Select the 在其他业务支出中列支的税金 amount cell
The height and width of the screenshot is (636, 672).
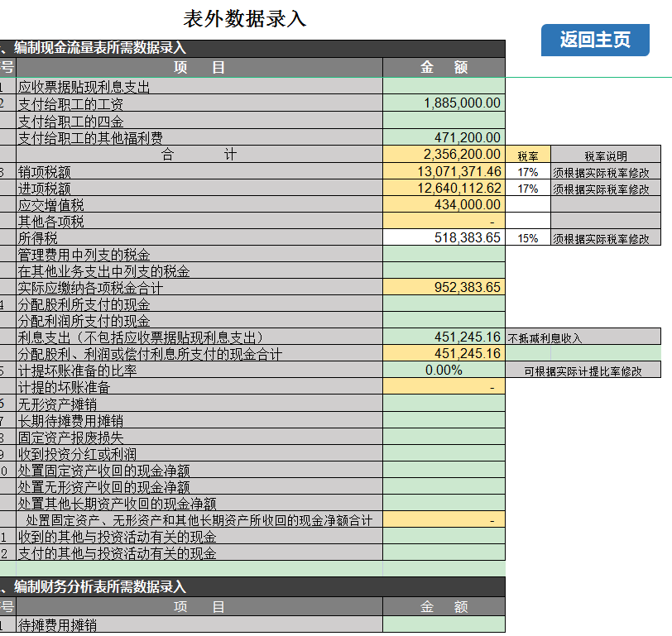(444, 270)
